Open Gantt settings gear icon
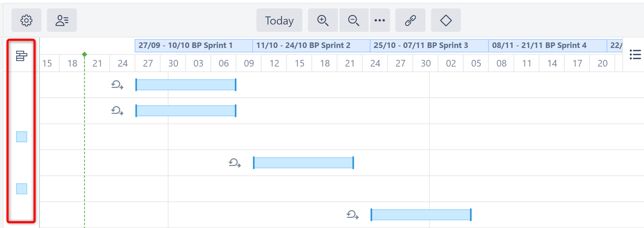644x228 pixels. 26,20
